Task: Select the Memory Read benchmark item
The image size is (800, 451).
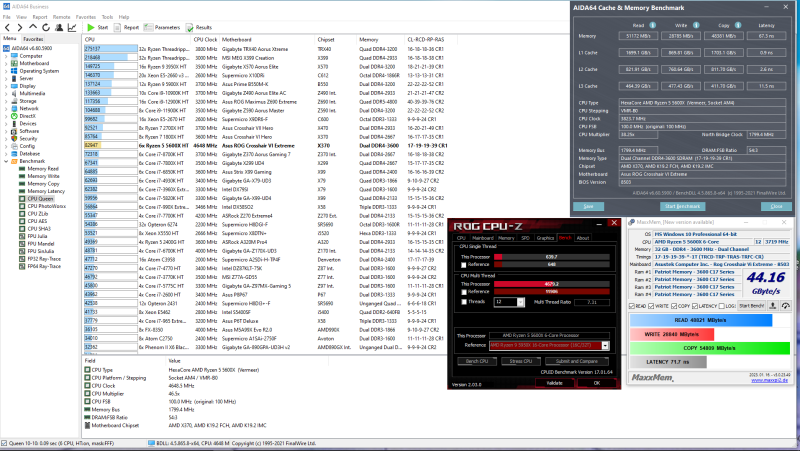Action: click(x=43, y=168)
